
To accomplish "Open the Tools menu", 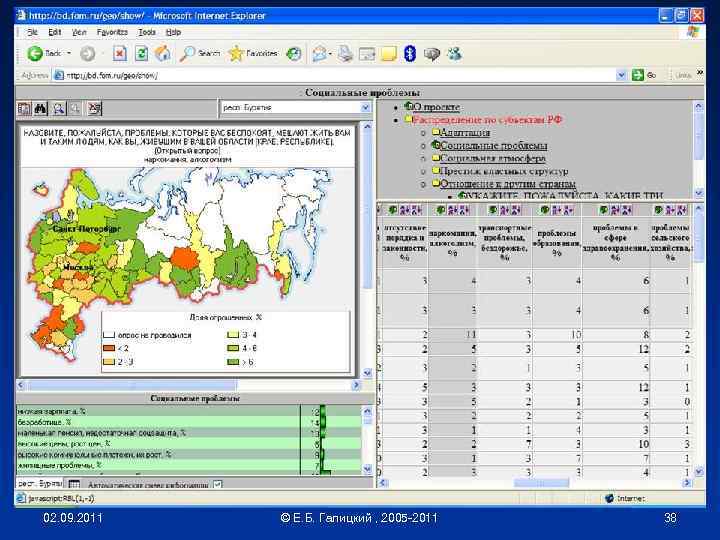I will 148,32.
